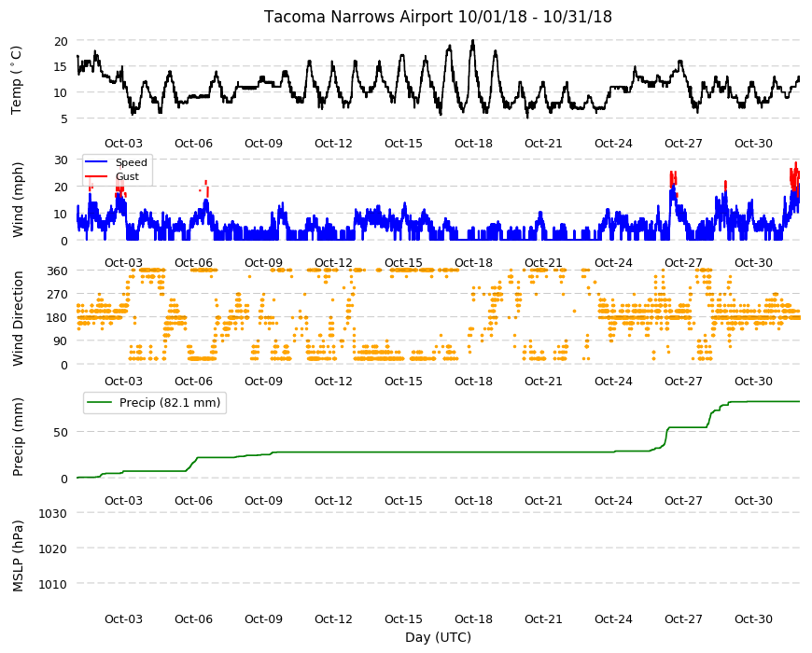Viewport: 812px width, 653px height.
Task: Click the Wind Direction axis label
Action: pyautogui.click(x=18, y=318)
